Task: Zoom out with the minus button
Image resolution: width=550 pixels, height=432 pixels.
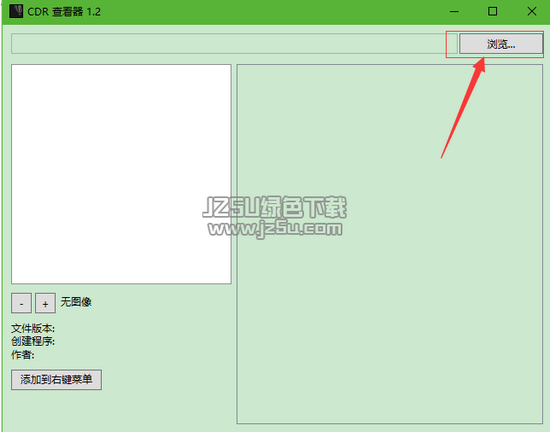Action: click(x=21, y=303)
